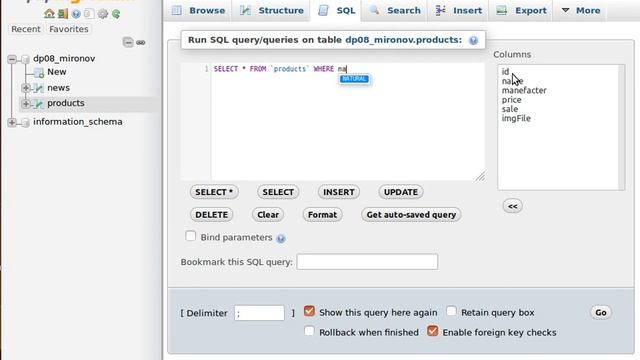Click the dp08_mironov database icon
The width and height of the screenshot is (640, 360).
point(26,59)
